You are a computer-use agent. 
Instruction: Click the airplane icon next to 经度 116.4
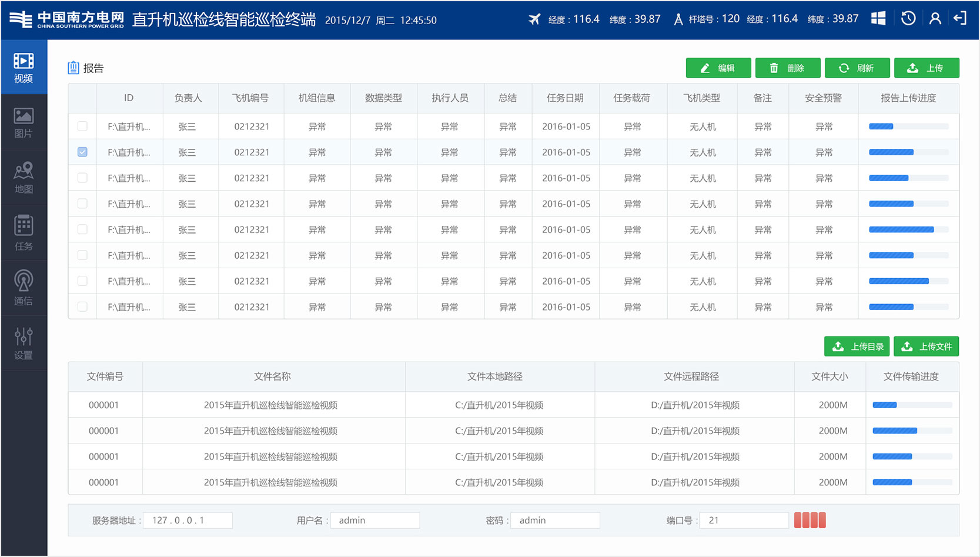pos(534,18)
